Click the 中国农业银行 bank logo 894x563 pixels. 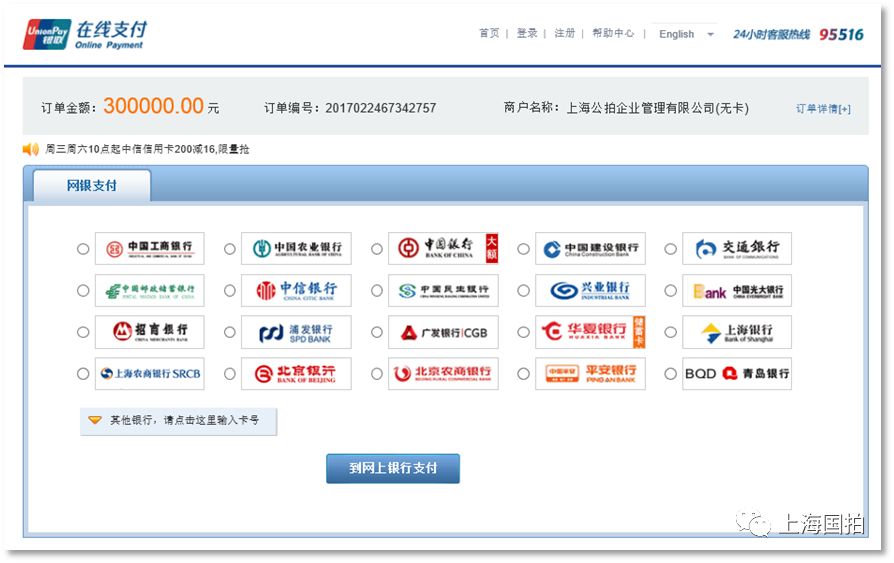pos(296,249)
